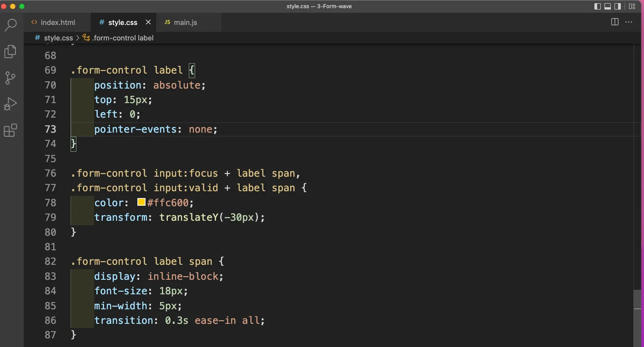Toggle the bottom panel layout icon

coord(608,6)
